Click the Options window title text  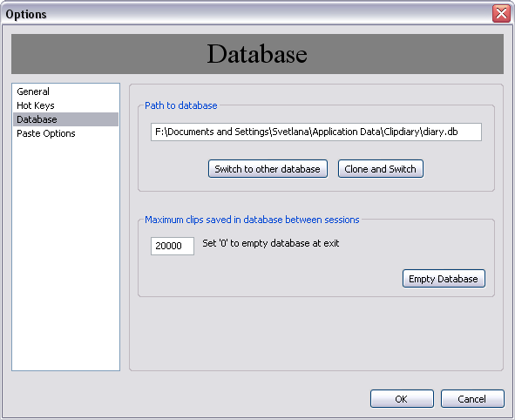(26, 14)
